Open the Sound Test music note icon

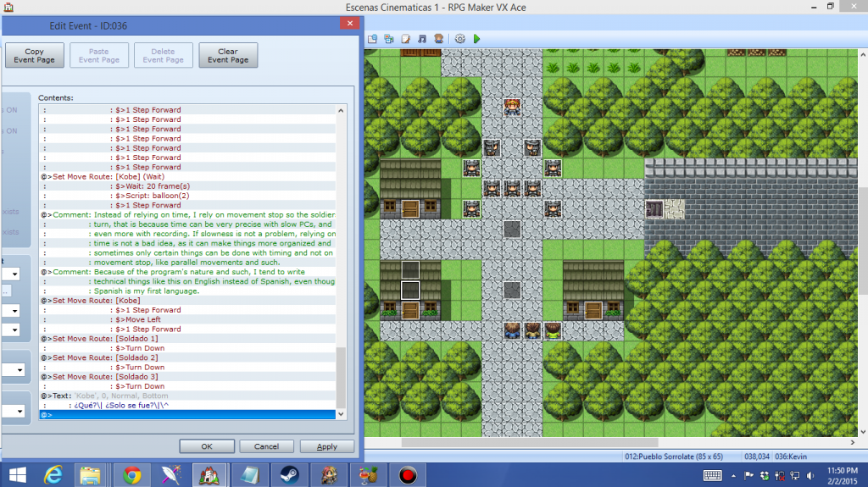point(422,39)
